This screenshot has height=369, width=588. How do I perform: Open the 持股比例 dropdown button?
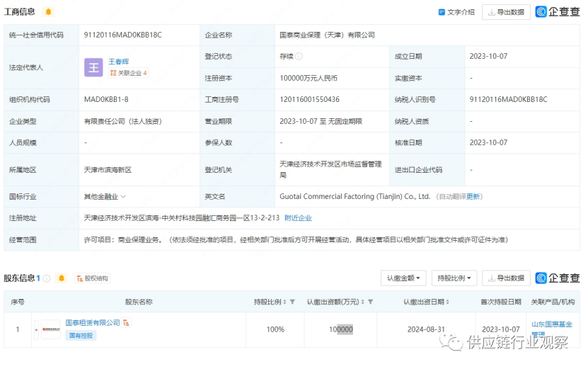point(454,278)
